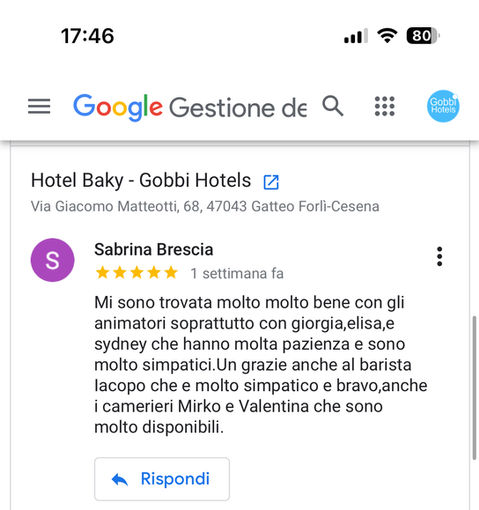This screenshot has width=479, height=510.
Task: Tap the battery indicator showing 80
Action: (x=423, y=35)
